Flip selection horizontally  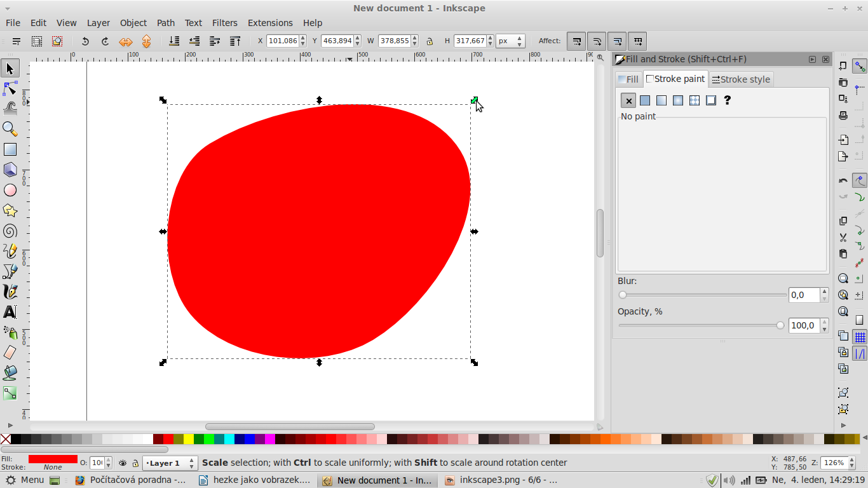[x=126, y=41]
